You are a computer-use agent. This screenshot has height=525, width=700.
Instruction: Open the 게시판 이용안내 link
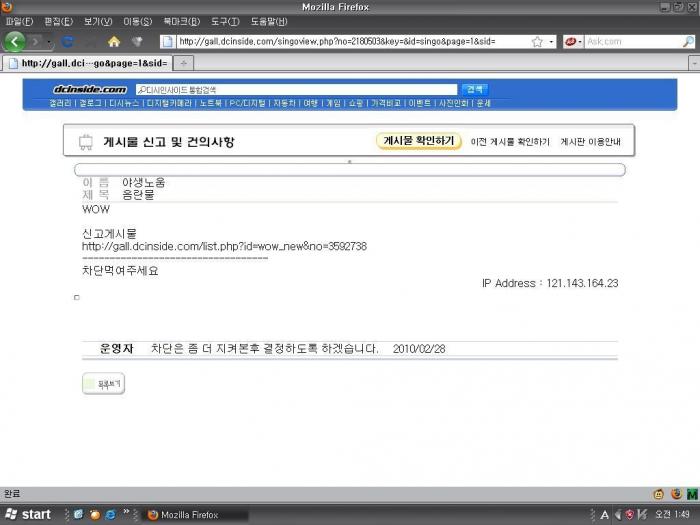pyautogui.click(x=592, y=142)
